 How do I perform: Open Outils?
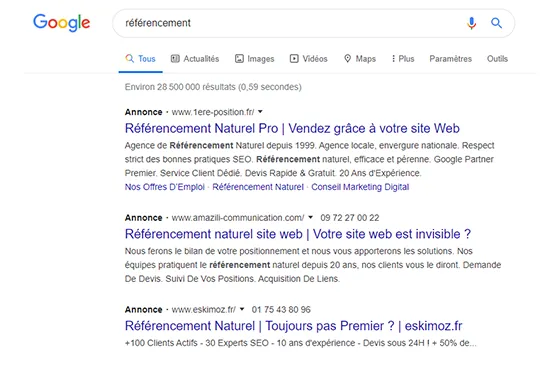click(497, 59)
